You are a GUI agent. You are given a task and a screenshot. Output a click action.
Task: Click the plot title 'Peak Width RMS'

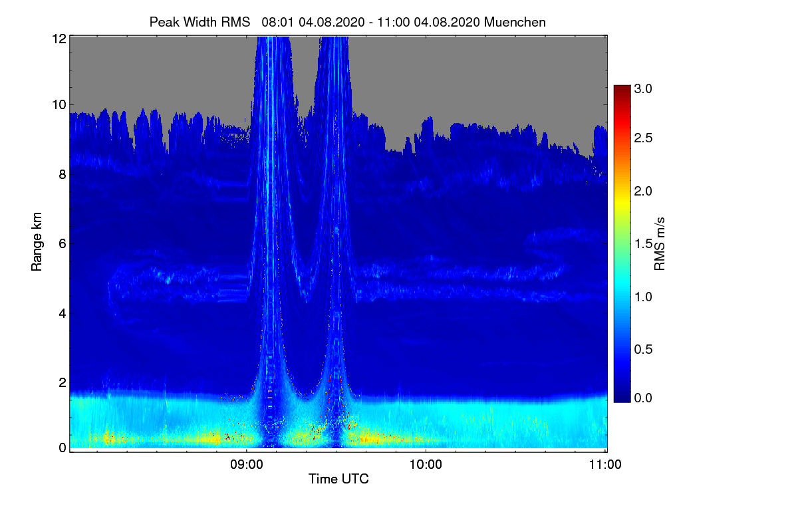click(199, 22)
